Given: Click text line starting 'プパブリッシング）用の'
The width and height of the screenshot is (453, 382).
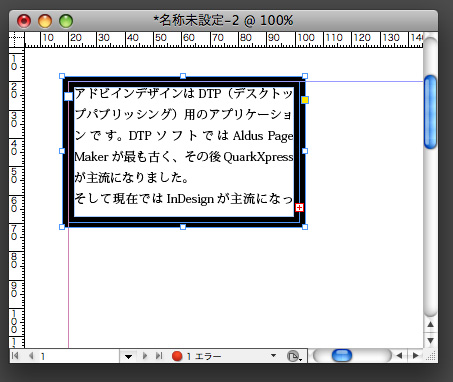Looking at the screenshot, I should (184, 115).
